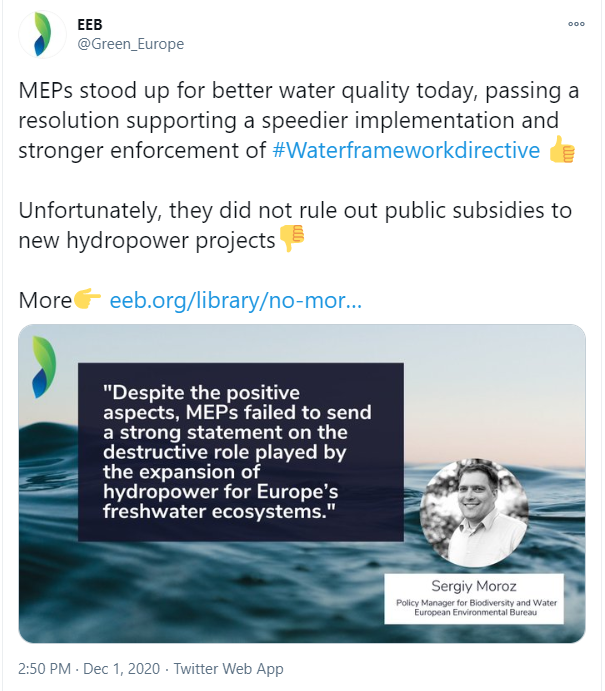Click the Twitter Web App source label
The width and height of the screenshot is (605, 691).
228,669
